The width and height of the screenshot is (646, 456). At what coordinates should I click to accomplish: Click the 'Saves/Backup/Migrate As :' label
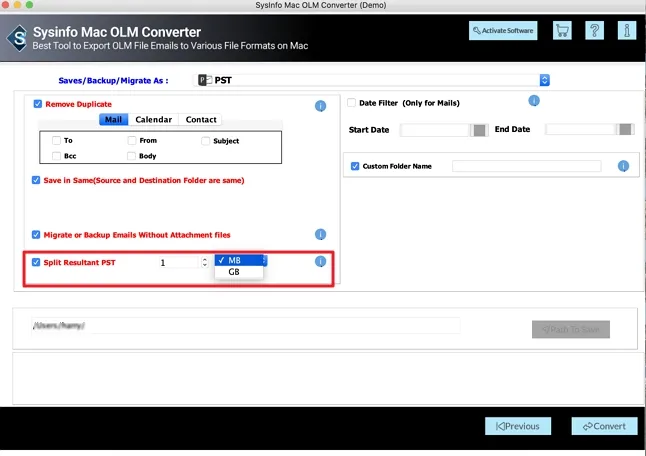[113, 80]
